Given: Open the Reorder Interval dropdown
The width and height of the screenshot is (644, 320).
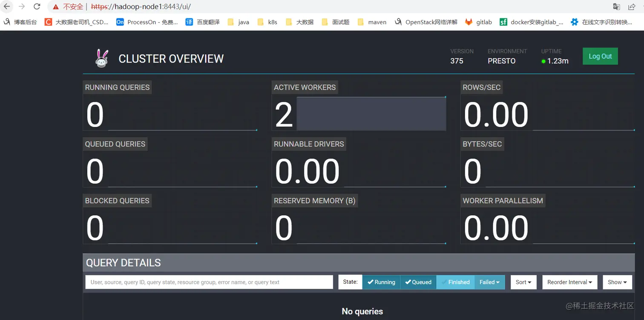Looking at the screenshot, I should [570, 282].
